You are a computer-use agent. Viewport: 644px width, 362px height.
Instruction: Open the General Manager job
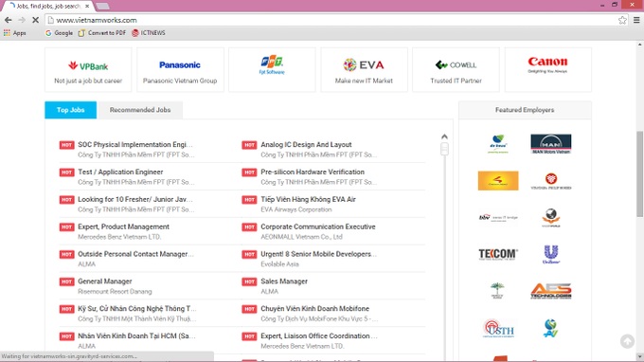point(105,281)
